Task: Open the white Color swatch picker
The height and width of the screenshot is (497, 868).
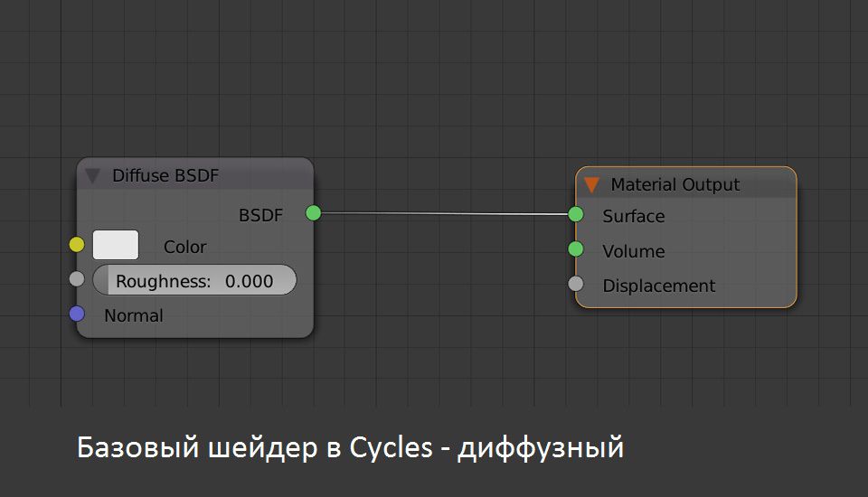Action: pos(116,245)
